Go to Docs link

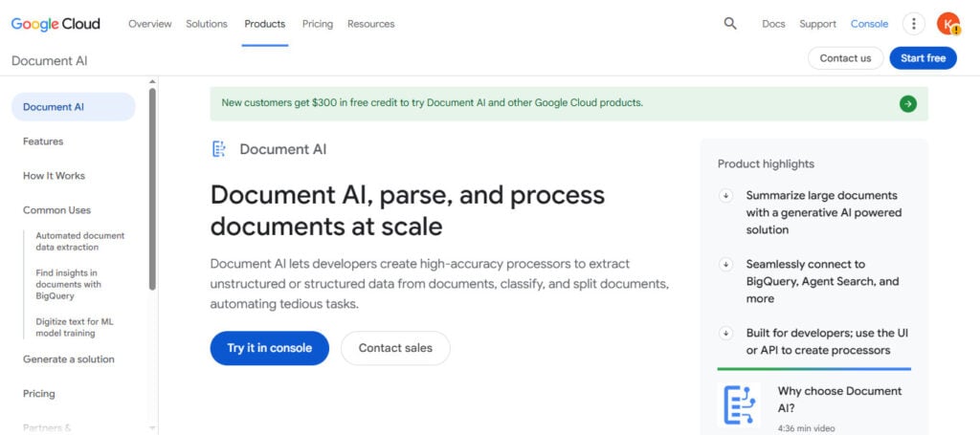pyautogui.click(x=773, y=24)
